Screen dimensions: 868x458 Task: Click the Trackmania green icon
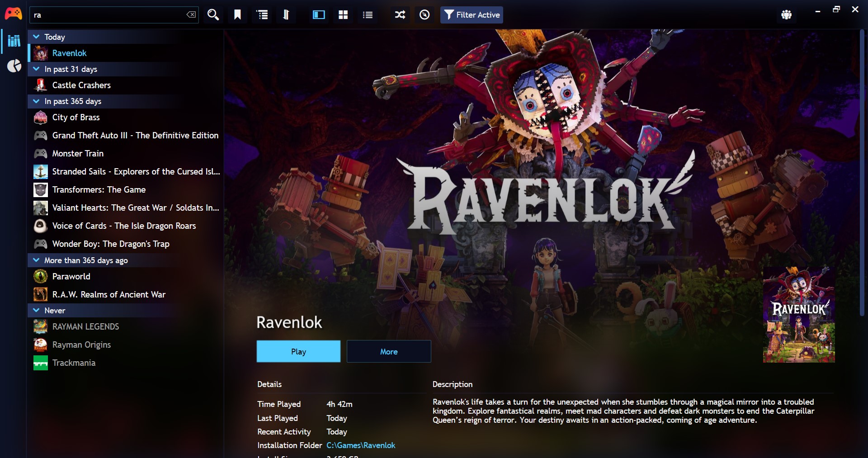(41, 363)
